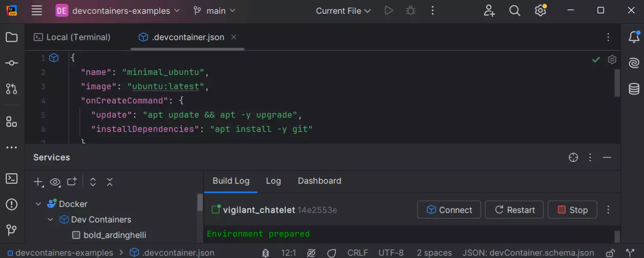Collapse the Docker tree node
Screen dimensions: 644x258
39,204
